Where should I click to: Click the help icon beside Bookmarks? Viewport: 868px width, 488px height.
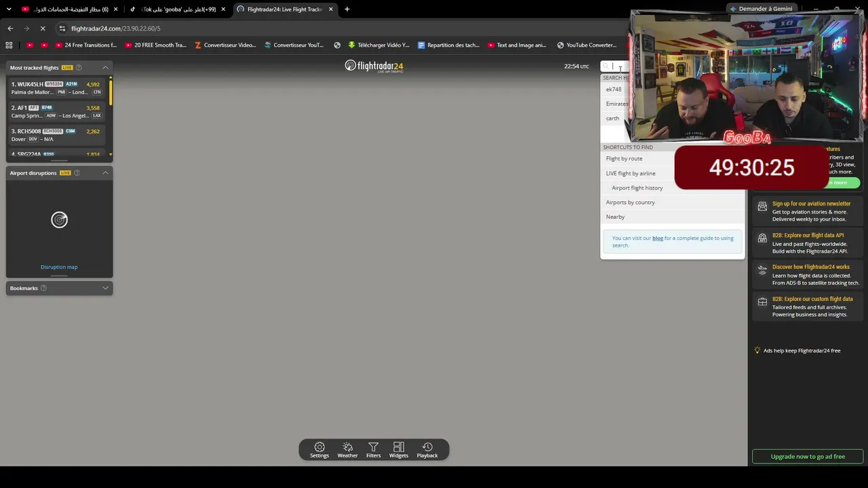coord(43,288)
